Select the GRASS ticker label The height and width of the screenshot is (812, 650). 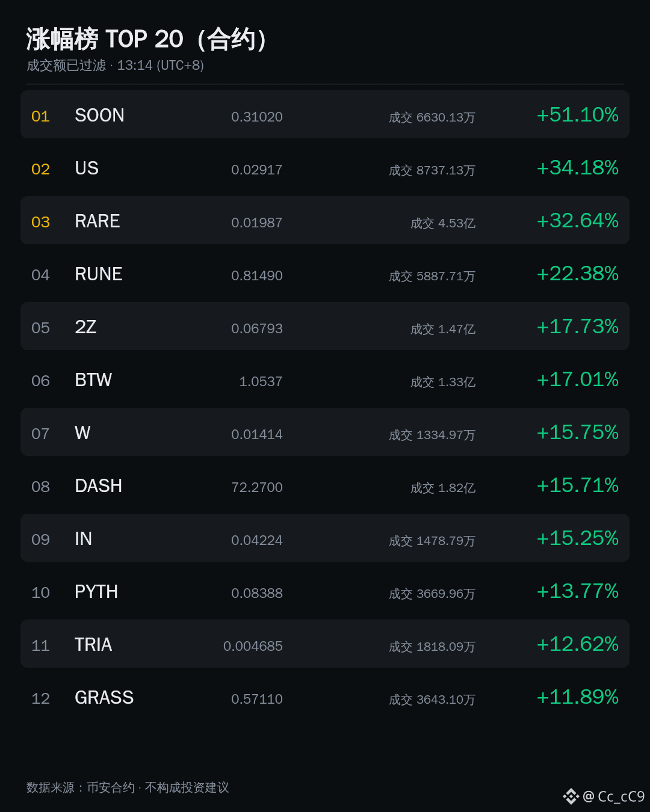pos(104,698)
